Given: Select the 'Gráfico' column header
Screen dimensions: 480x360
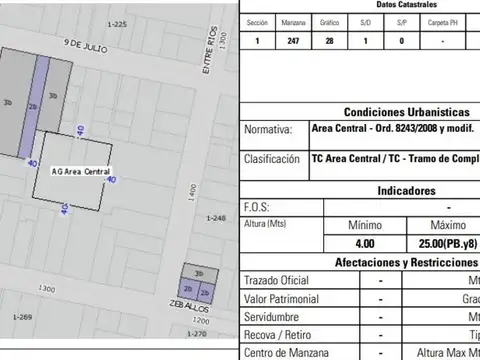Looking at the screenshot, I should point(329,23).
